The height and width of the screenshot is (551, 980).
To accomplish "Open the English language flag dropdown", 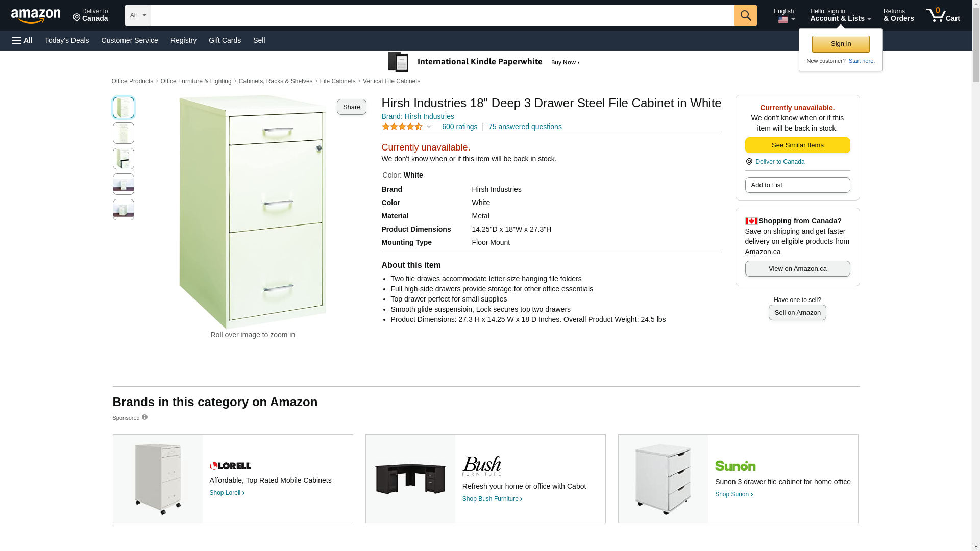I will tap(784, 15).
